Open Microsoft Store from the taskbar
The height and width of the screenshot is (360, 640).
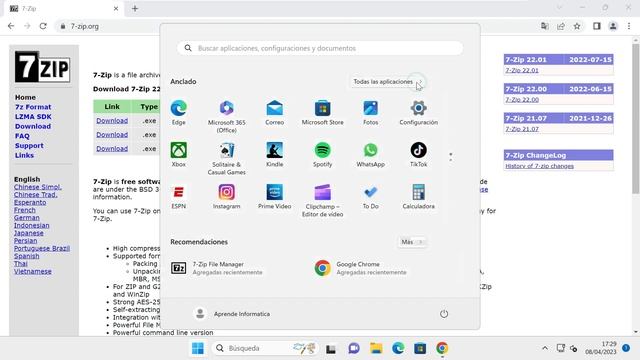[x=420, y=348]
